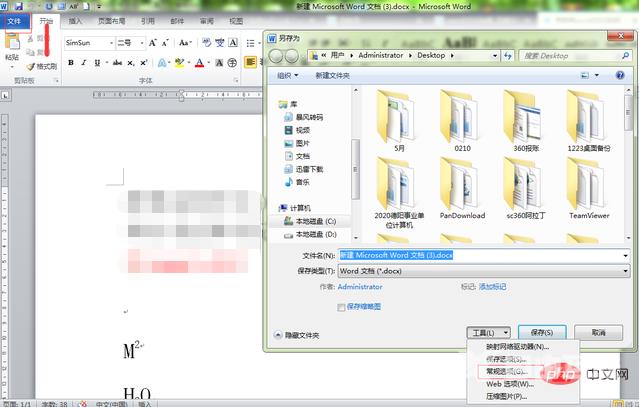The width and height of the screenshot is (639, 407).
Task: Open the Tools dropdown button
Action: 489,332
